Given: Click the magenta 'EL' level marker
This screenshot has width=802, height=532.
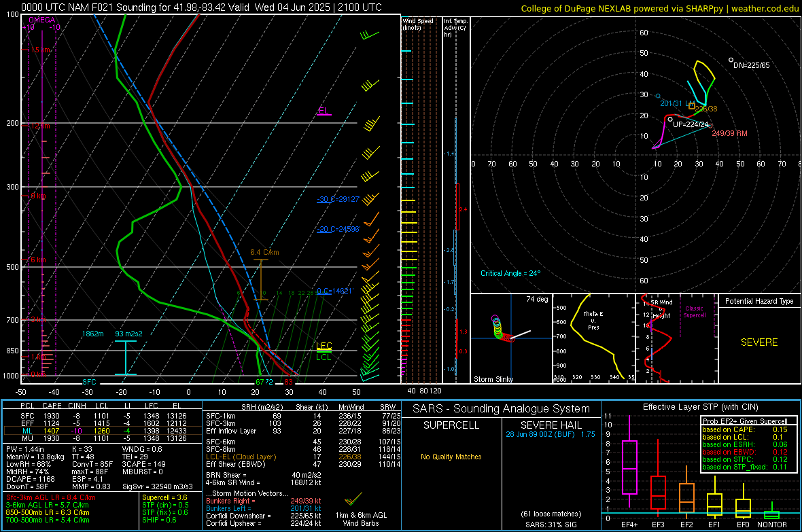Looking at the screenshot, I should pos(324,111).
